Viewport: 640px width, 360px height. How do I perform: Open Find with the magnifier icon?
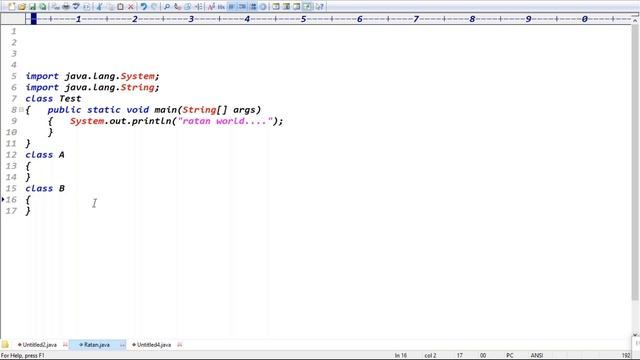[x=167, y=7]
